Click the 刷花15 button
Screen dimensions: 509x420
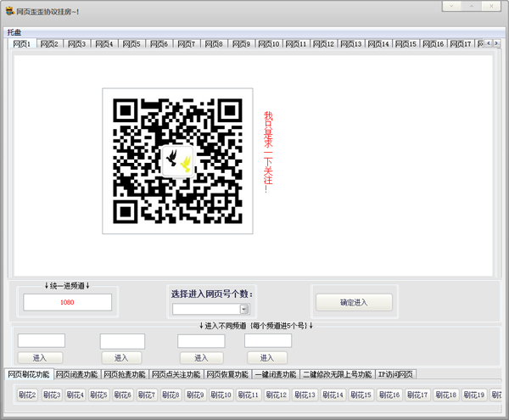pos(361,395)
